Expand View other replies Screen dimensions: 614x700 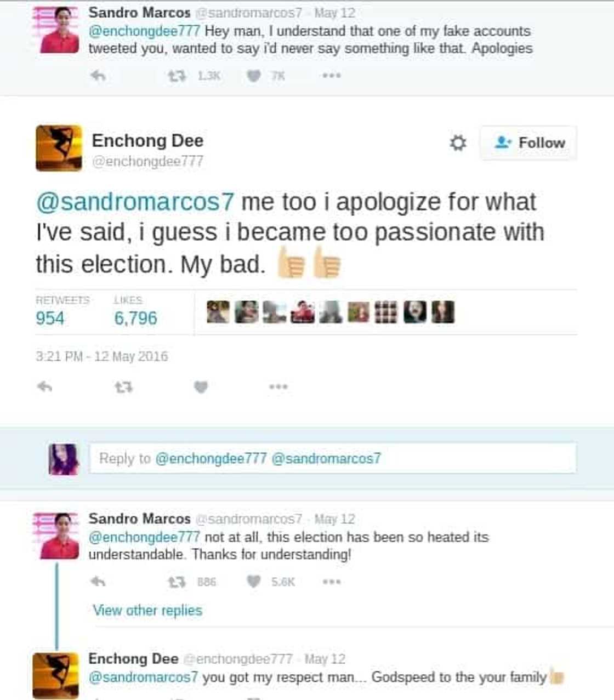(147, 610)
